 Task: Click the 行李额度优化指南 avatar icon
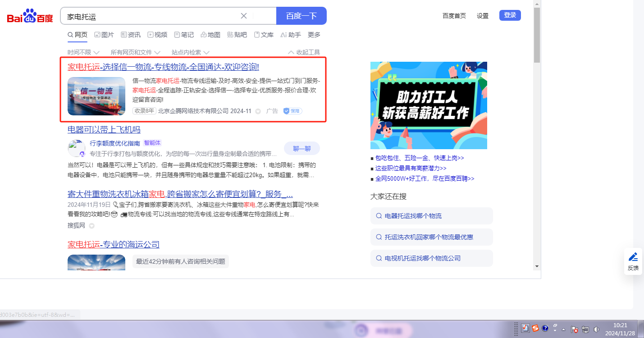tap(77, 149)
